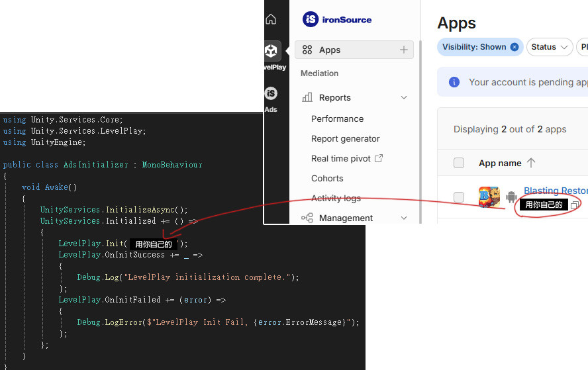Open Activity logs

pos(336,198)
